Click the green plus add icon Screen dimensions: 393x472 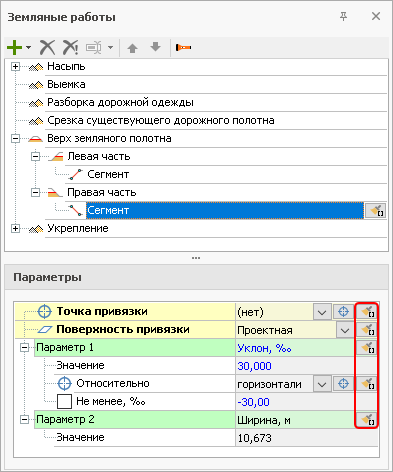pyautogui.click(x=14, y=47)
